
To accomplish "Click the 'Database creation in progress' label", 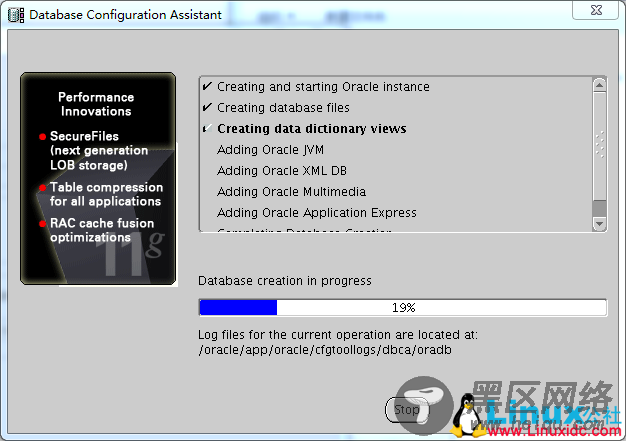I will (285, 281).
